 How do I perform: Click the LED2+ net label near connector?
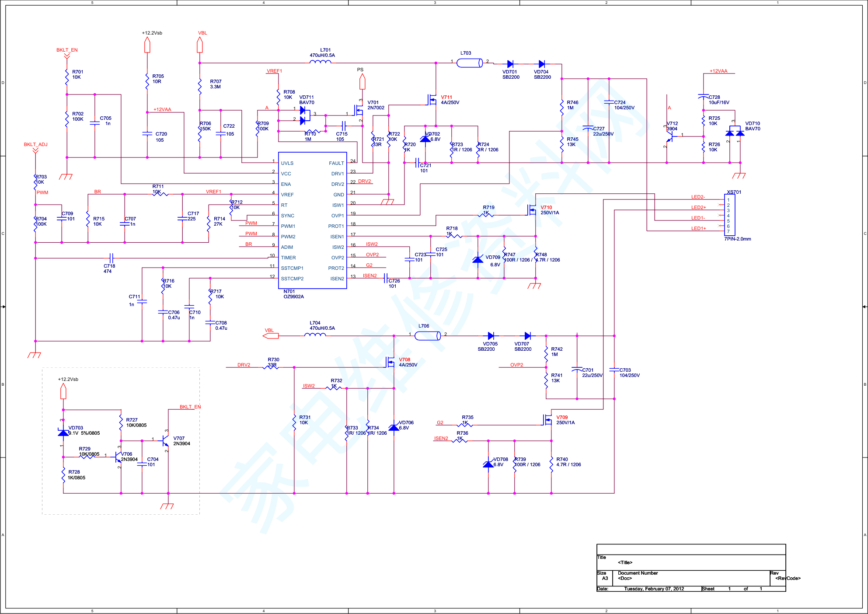pyautogui.click(x=698, y=207)
